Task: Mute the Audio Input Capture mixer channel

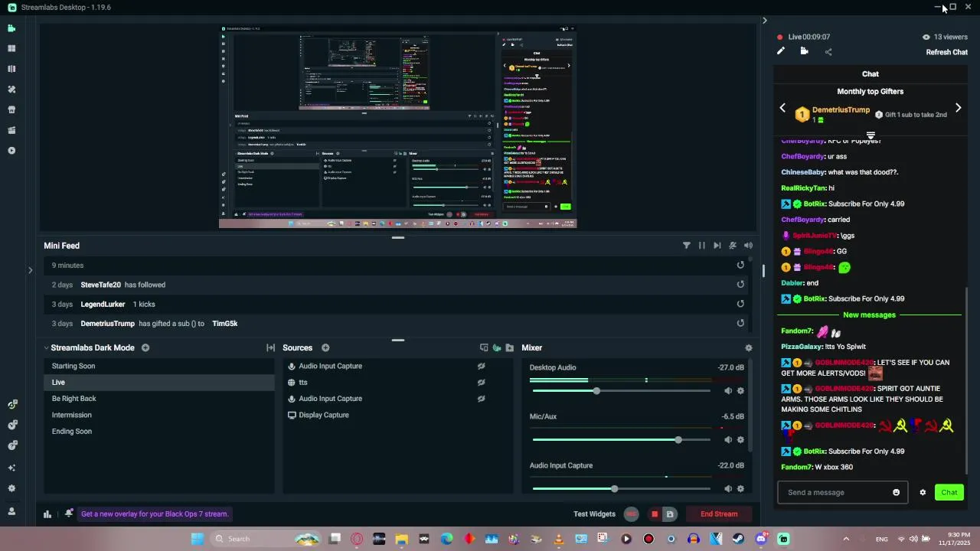Action: pyautogui.click(x=728, y=489)
